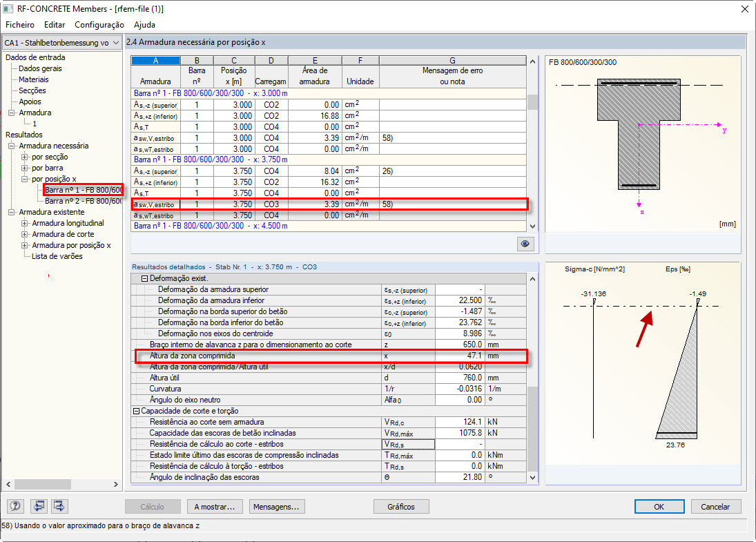The width and height of the screenshot is (756, 542).
Task: Select reinforcement set 1 under Armadura
Action: (35, 124)
